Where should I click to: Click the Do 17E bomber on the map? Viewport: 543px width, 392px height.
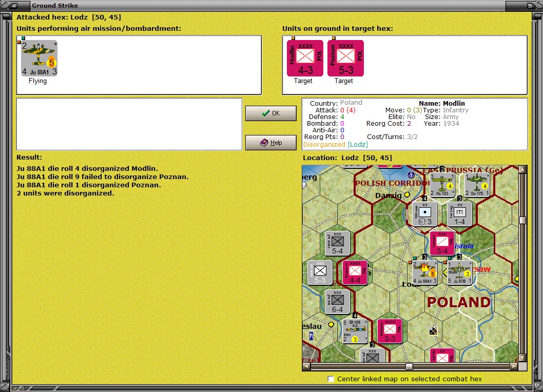[x=477, y=185]
